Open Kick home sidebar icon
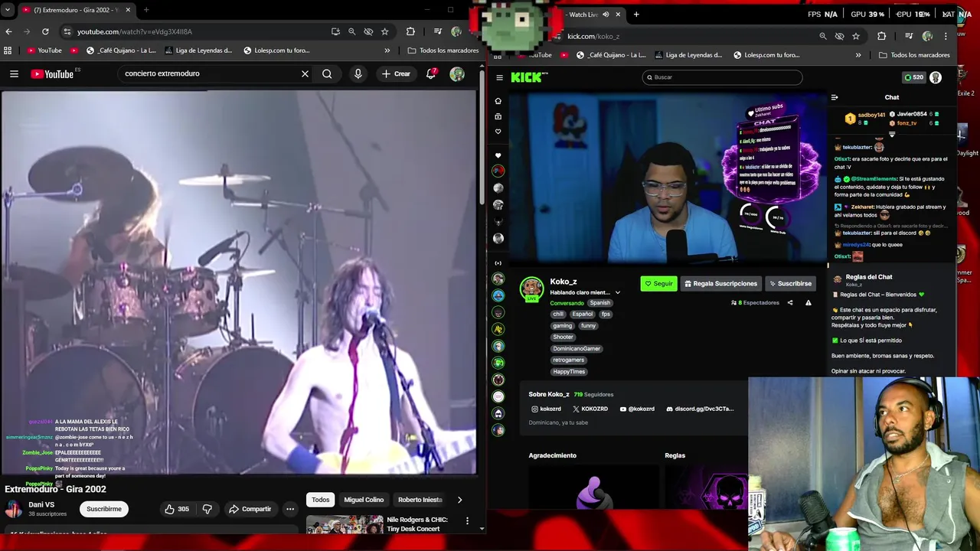Viewport: 980px width, 551px height. click(x=498, y=101)
